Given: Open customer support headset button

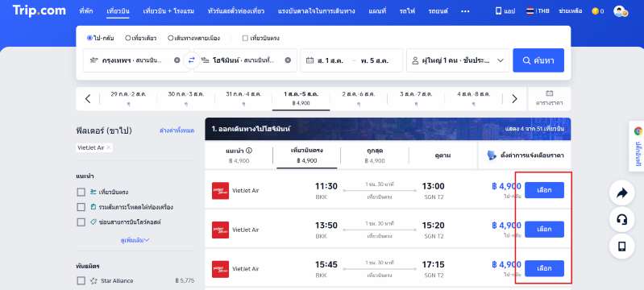Looking at the screenshot, I should pyautogui.click(x=621, y=220).
